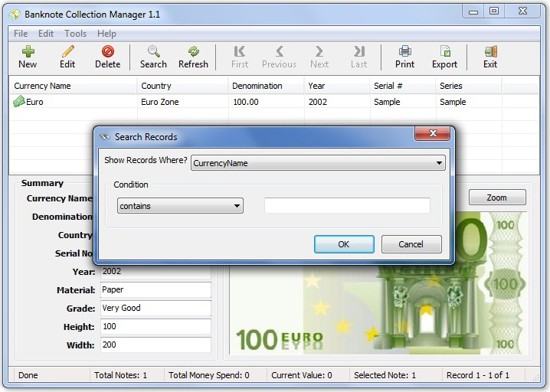This screenshot has height=392, width=550.
Task: Click the Edit pencil toolbar icon
Action: click(67, 52)
